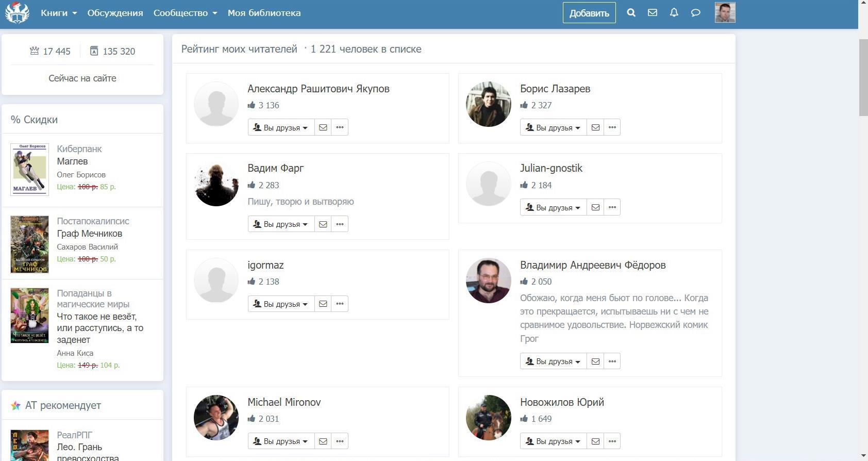Open the Постапокалипсис genre link
The width and height of the screenshot is (868, 461).
[93, 221]
